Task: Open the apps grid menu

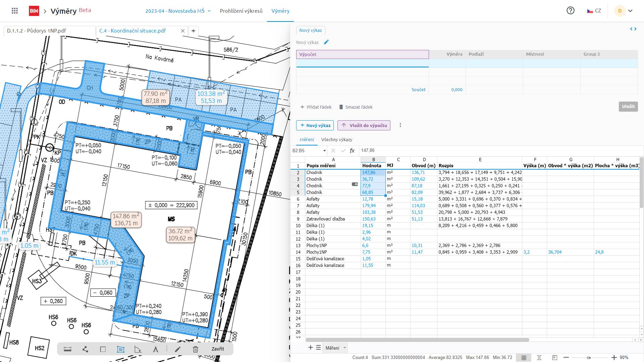Action: (x=15, y=11)
